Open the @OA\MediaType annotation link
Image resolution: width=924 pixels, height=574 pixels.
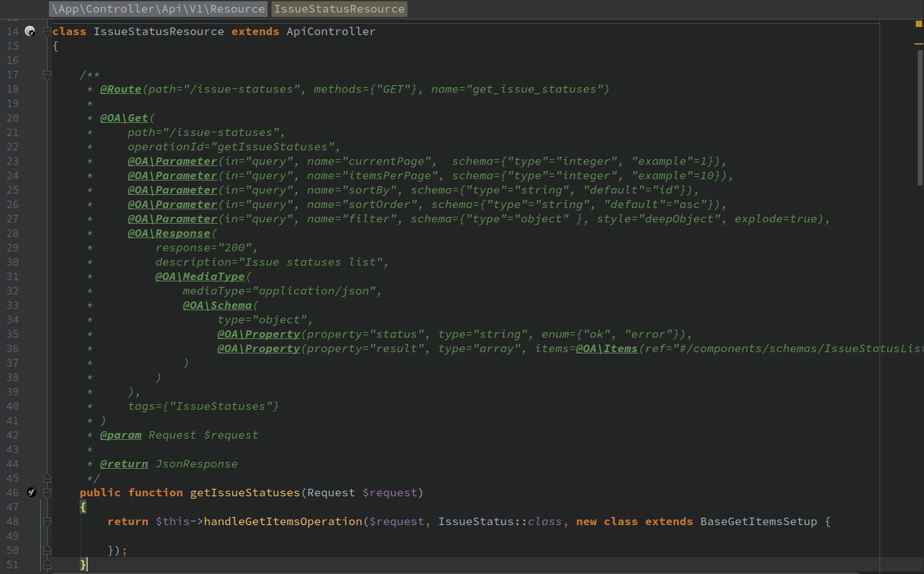point(200,276)
